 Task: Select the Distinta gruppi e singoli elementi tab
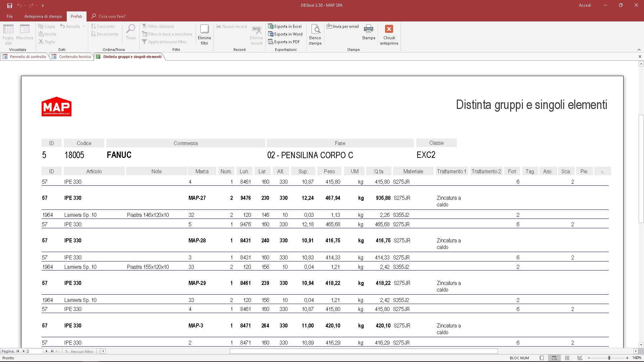pyautogui.click(x=129, y=57)
